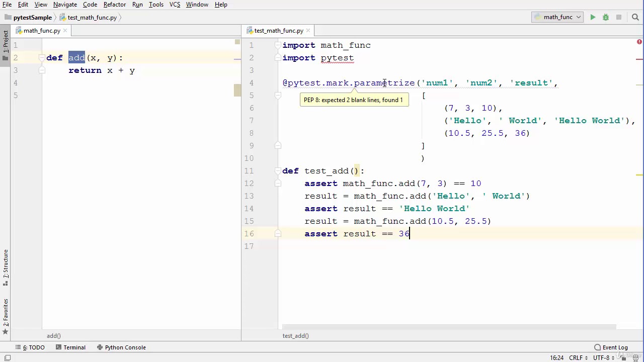Click the test_add() breadcrumb below the right editor
The height and width of the screenshot is (362, 644).
[x=296, y=336]
